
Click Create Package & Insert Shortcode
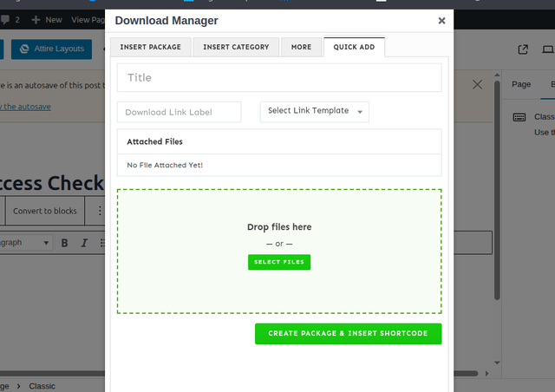pos(348,334)
